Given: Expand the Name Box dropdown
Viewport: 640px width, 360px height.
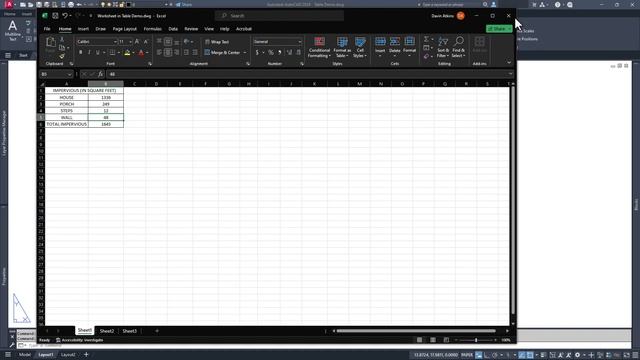Looking at the screenshot, I should click(69, 74).
